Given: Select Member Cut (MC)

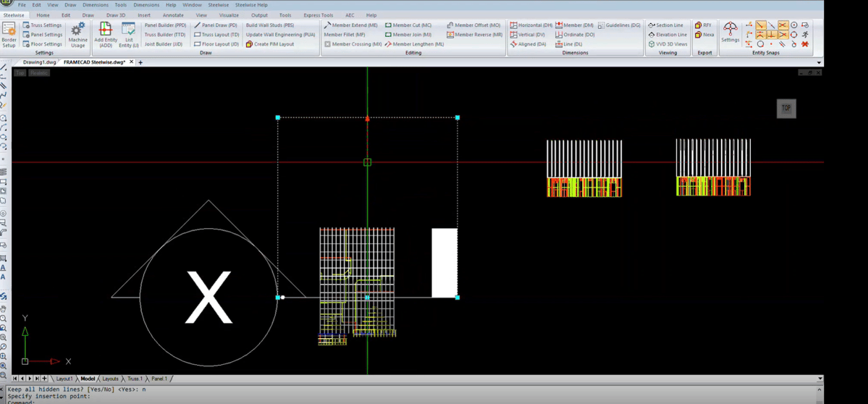Looking at the screenshot, I should click(408, 25).
